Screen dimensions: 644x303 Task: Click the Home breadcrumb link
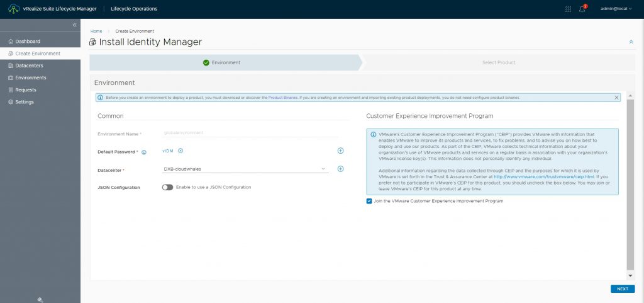coord(96,31)
